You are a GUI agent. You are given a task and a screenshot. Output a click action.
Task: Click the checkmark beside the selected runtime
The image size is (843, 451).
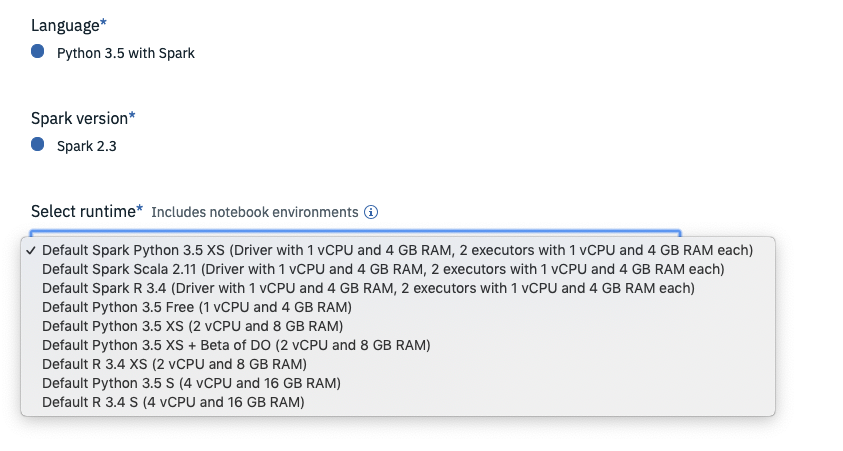(x=31, y=250)
